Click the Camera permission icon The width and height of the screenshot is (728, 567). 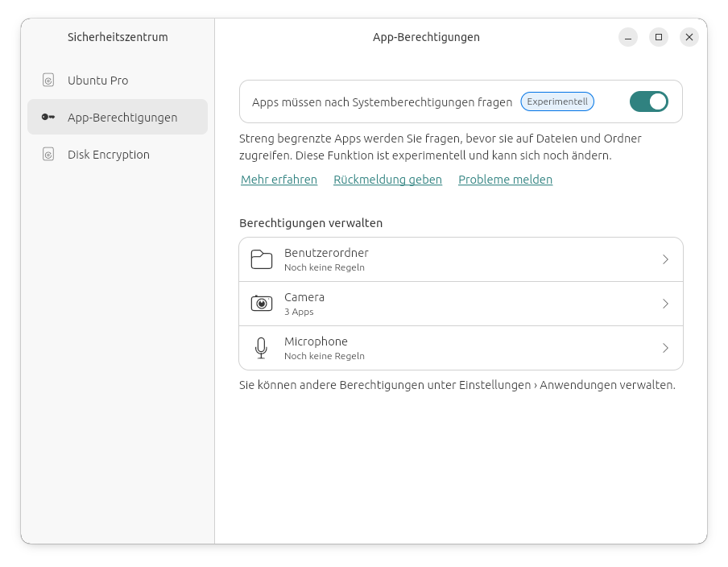click(x=261, y=303)
